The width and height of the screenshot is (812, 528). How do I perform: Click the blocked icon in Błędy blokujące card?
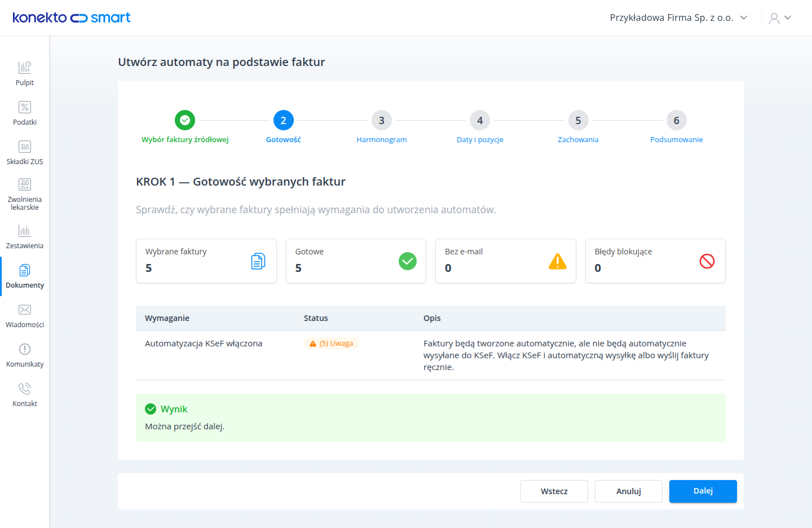(707, 261)
